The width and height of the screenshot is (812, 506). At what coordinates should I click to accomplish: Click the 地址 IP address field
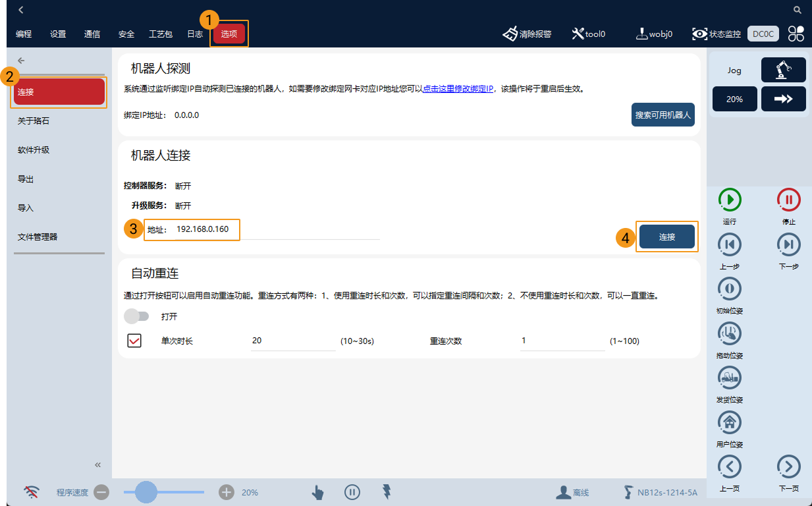(x=277, y=229)
